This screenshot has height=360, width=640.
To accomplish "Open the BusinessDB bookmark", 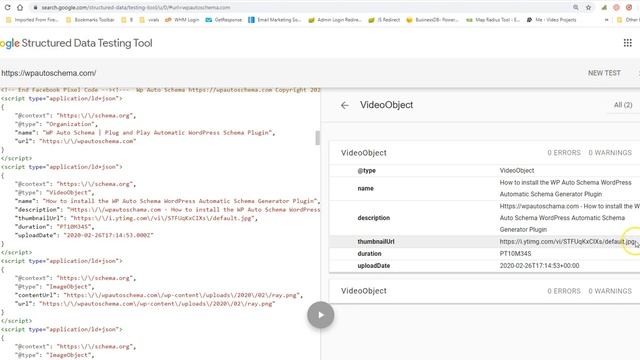I will click(432, 20).
